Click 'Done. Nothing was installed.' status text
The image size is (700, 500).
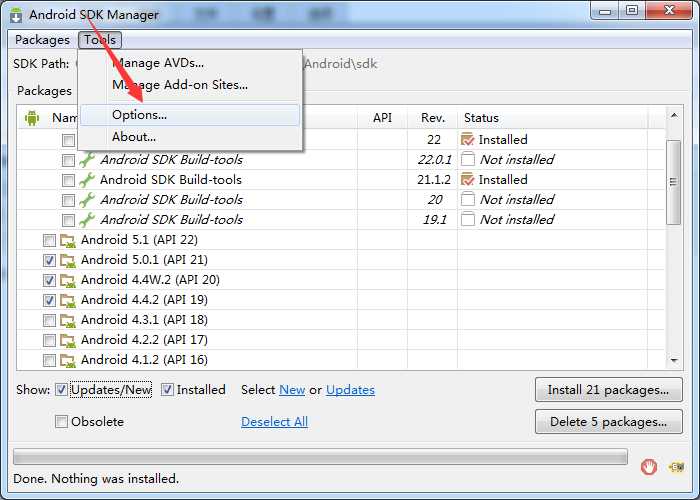point(96,479)
